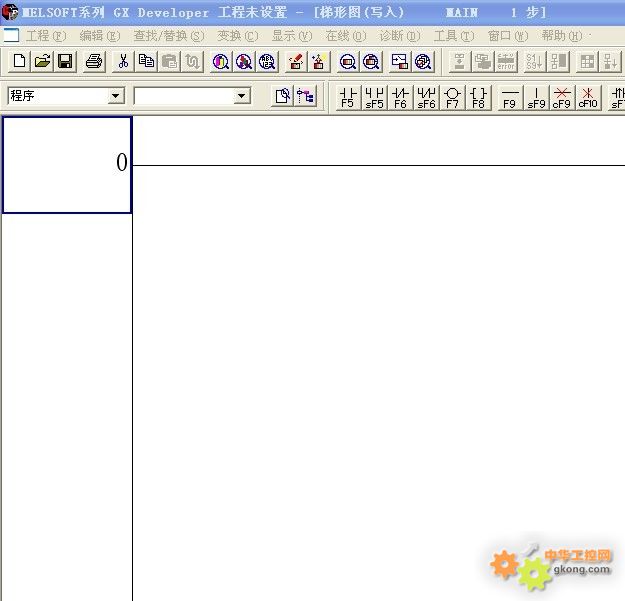Image resolution: width=625 pixels, height=601 pixels.
Task: Open project with folder icon
Action: (x=42, y=61)
